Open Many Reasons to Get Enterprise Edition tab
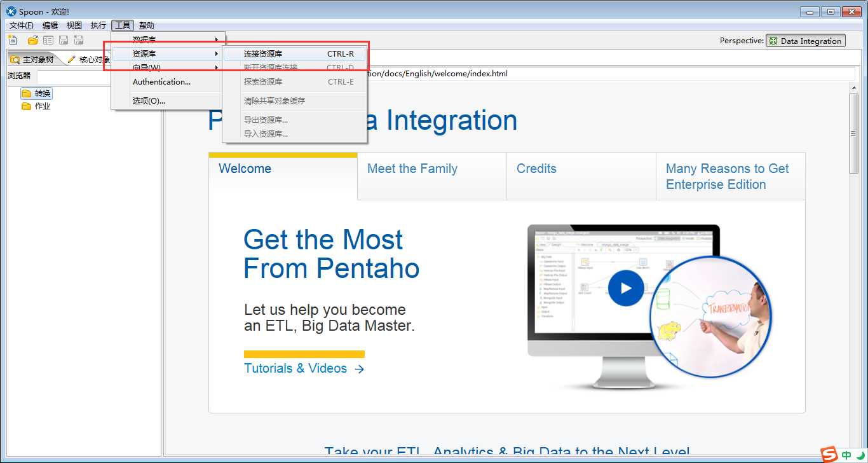The height and width of the screenshot is (463, 868). pos(731,176)
